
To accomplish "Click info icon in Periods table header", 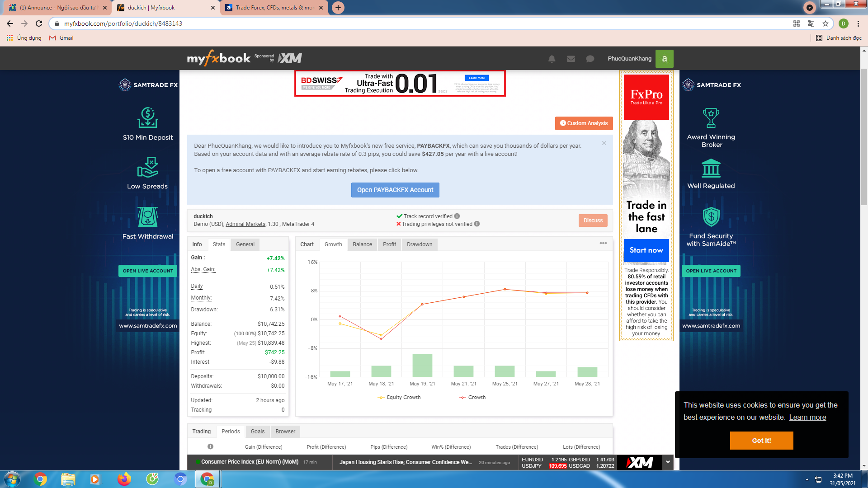I will 210,446.
